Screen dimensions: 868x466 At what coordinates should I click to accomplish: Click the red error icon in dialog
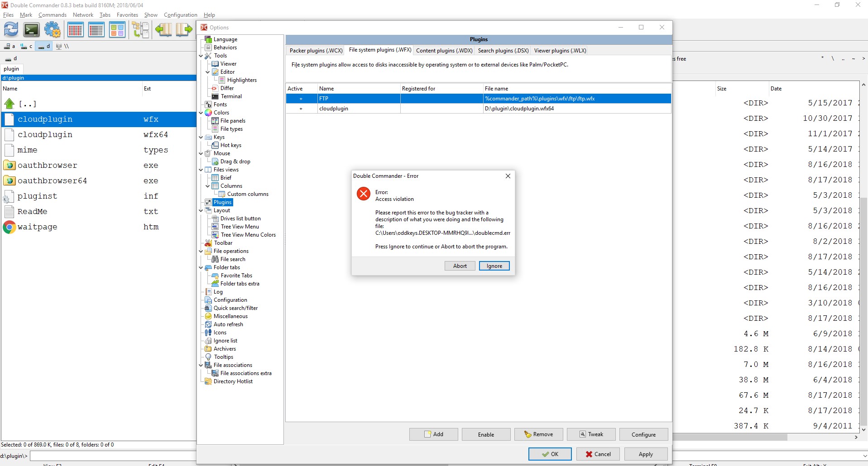(x=363, y=194)
